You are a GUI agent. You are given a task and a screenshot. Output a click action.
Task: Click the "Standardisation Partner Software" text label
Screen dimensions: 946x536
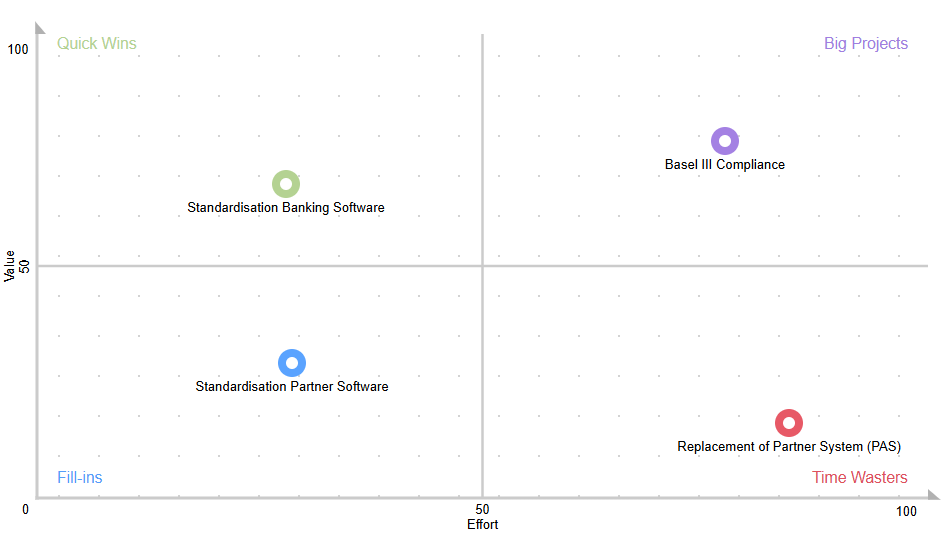[292, 387]
